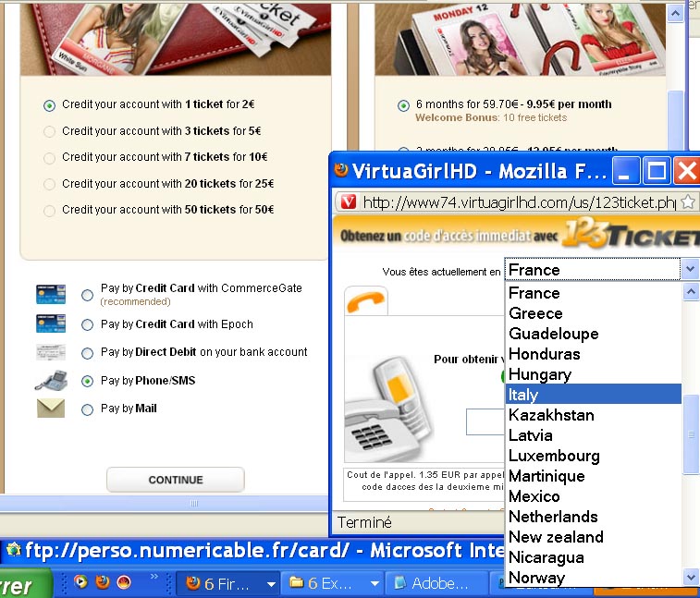This screenshot has height=598, width=700.
Task: Choose Pay by Credit Card with CommerceGate
Action: 88,295
